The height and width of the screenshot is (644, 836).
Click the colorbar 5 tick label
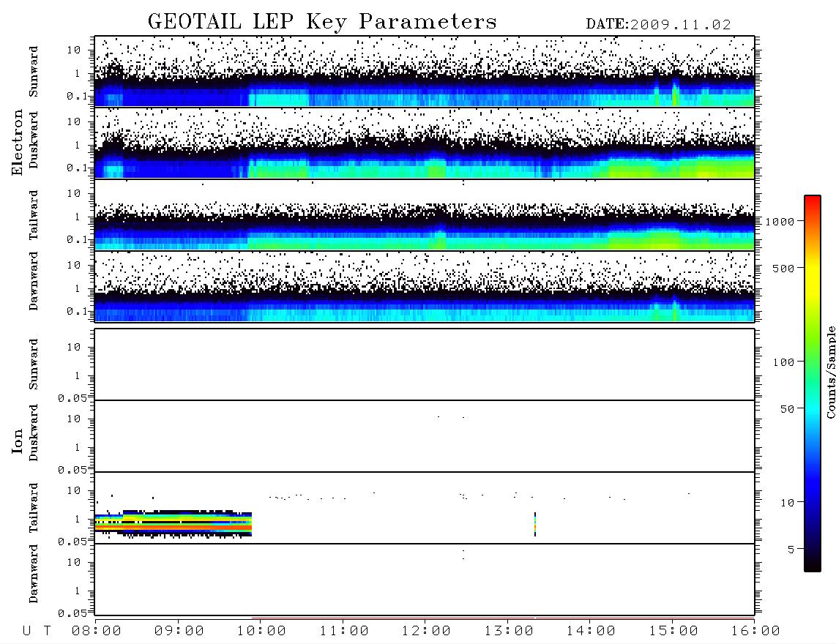pos(791,550)
